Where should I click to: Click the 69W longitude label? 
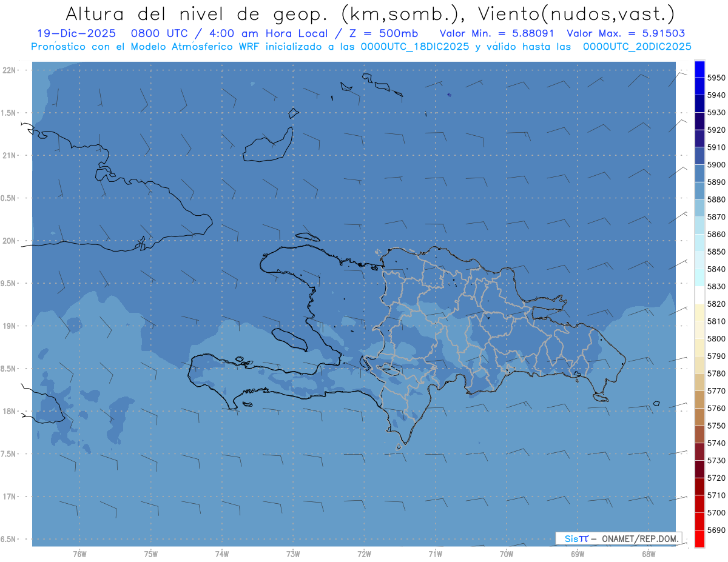click(x=578, y=554)
